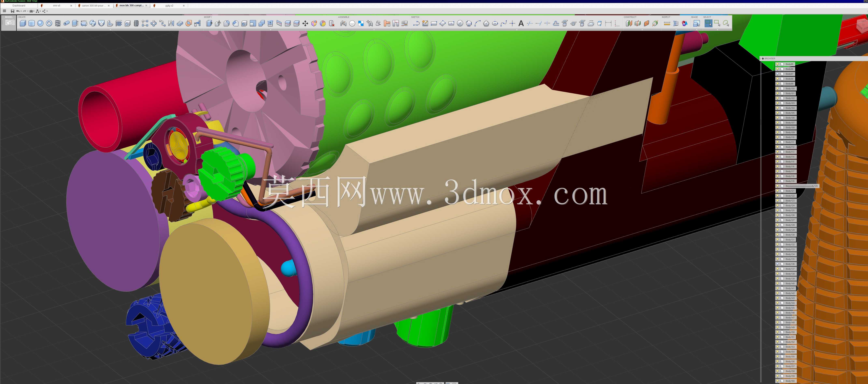Select the Create Sketch tool
This screenshot has height=384, width=868.
tap(425, 23)
